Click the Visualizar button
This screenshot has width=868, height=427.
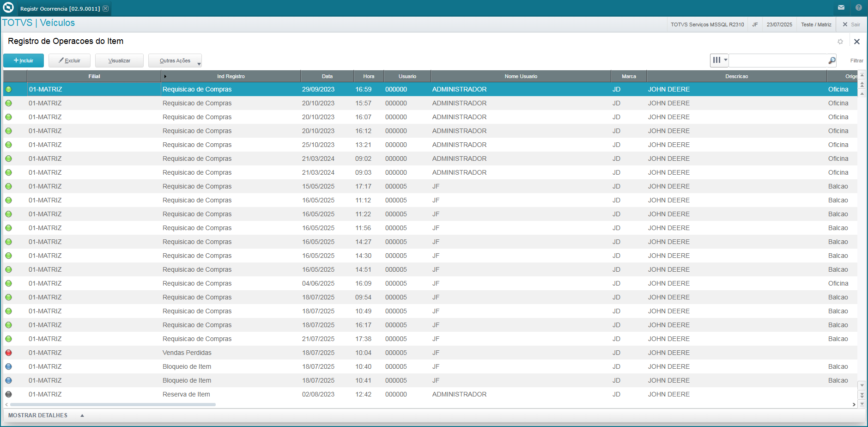click(x=119, y=61)
